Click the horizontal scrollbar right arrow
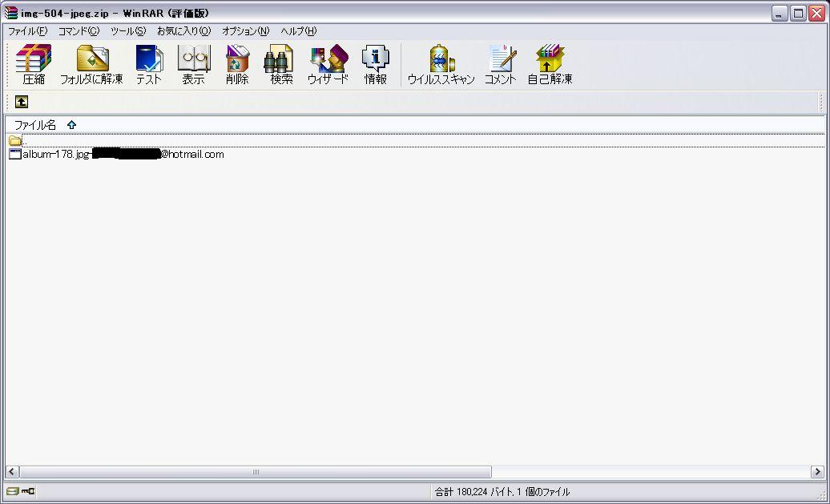The width and height of the screenshot is (830, 504). tap(817, 472)
